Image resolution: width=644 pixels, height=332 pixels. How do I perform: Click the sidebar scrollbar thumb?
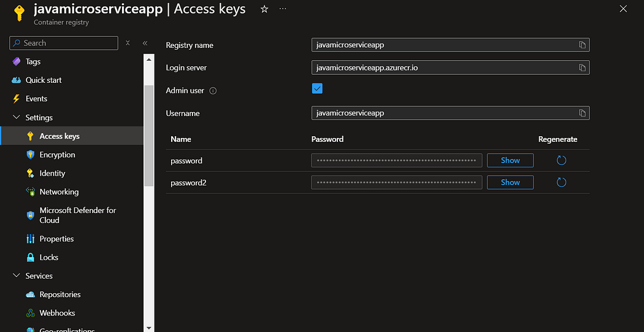point(148,135)
